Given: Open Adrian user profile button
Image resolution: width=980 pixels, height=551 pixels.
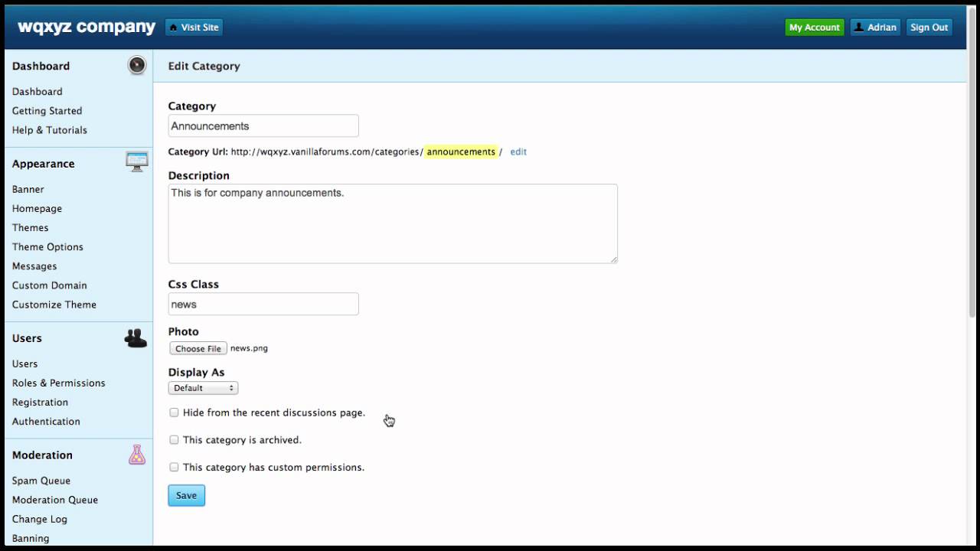Looking at the screenshot, I should tap(875, 28).
